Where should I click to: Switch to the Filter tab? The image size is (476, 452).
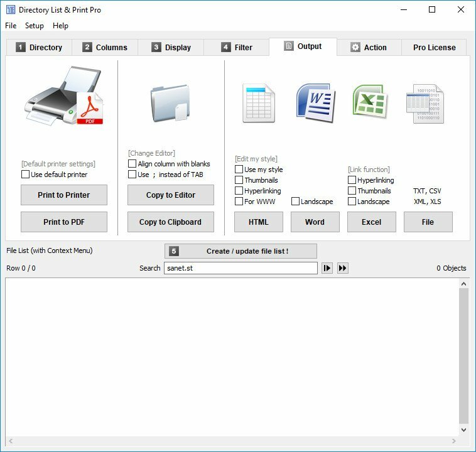point(237,47)
